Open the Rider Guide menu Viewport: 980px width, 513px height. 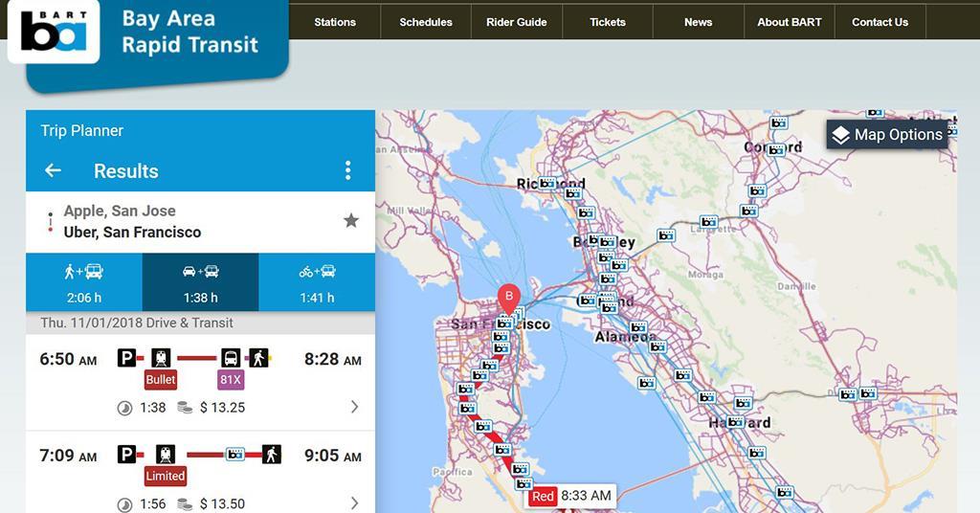tap(516, 22)
